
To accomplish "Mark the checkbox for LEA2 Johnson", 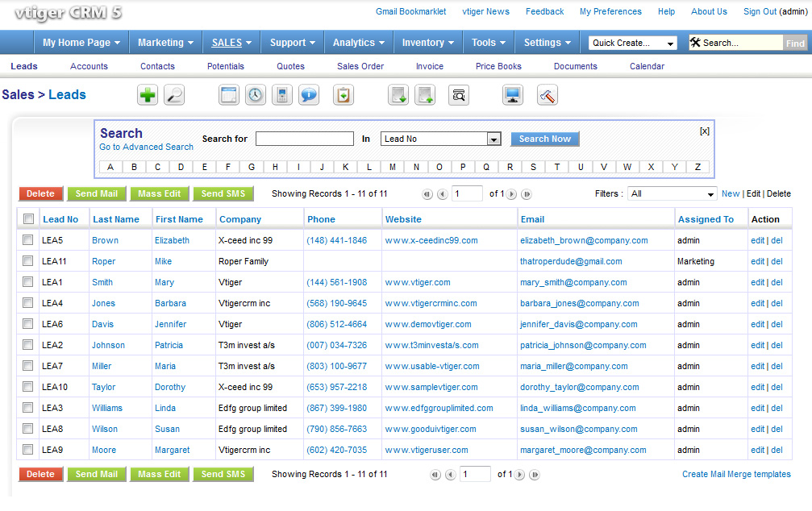I will pyautogui.click(x=28, y=345).
